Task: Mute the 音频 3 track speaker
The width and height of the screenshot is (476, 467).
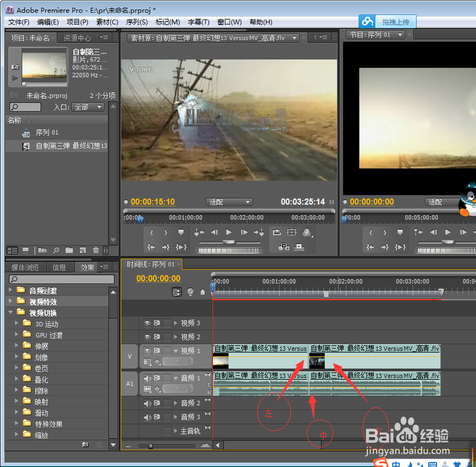Action: click(147, 417)
